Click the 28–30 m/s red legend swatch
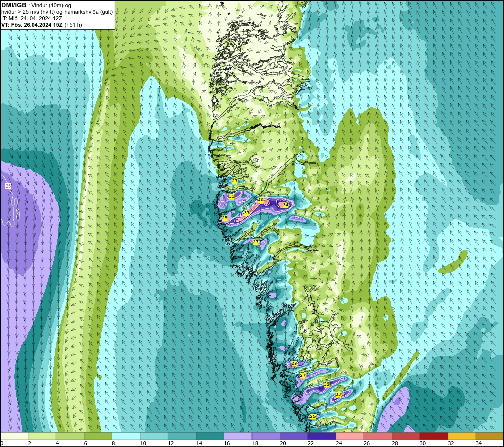504x447 pixels. 406,436
